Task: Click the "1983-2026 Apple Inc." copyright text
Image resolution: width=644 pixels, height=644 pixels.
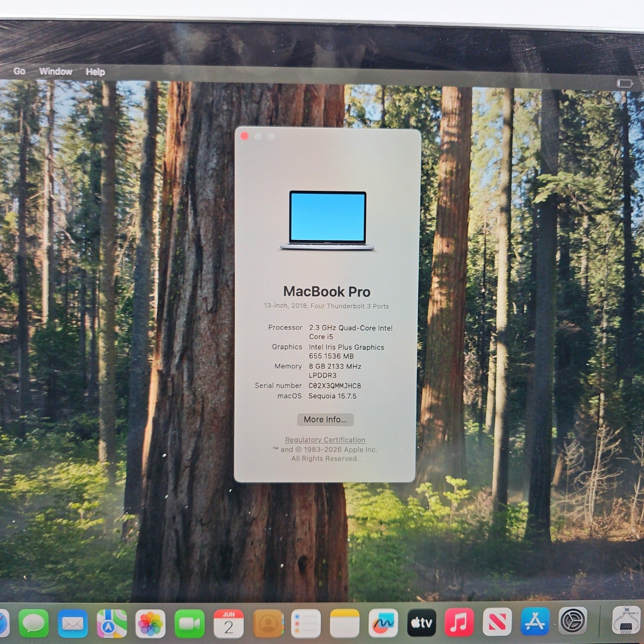Action: click(x=340, y=450)
